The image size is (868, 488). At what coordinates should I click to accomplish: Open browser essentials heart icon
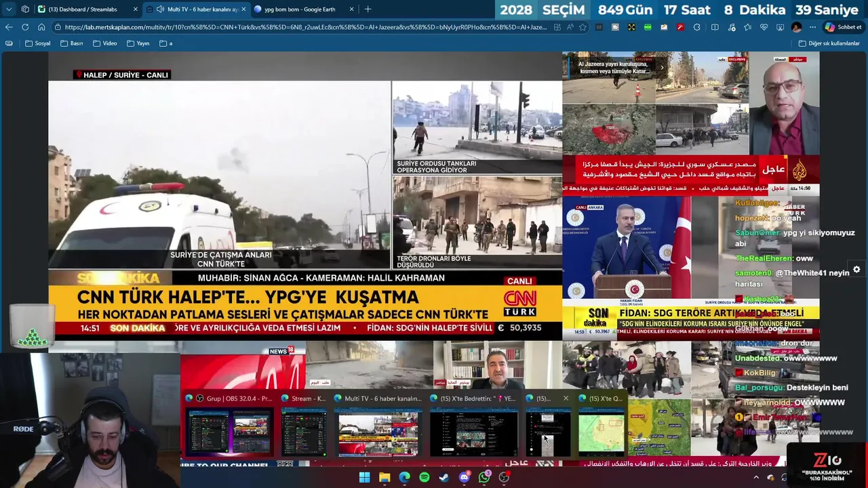[764, 27]
